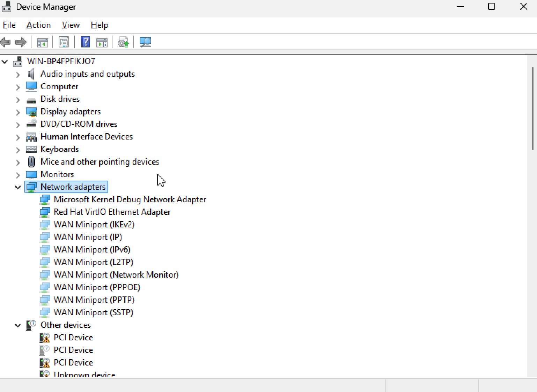
Task: Click the DVD/CD-ROM drives icon
Action: click(x=31, y=124)
